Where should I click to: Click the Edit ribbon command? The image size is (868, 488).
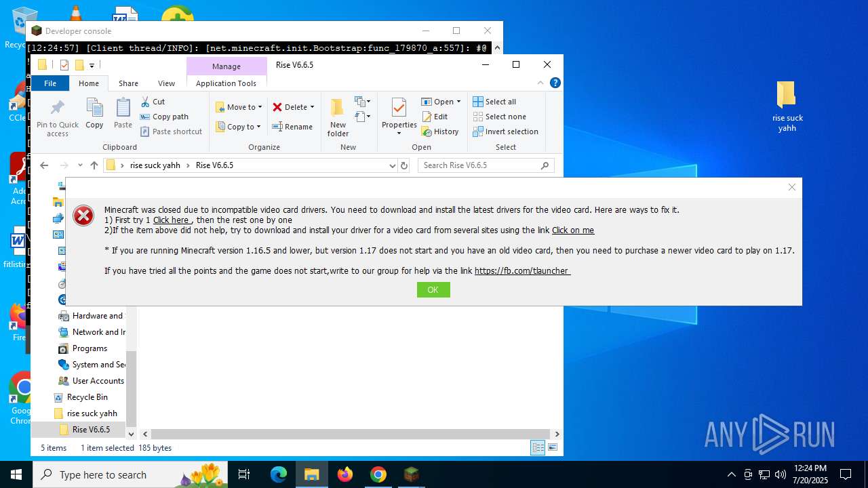click(435, 117)
